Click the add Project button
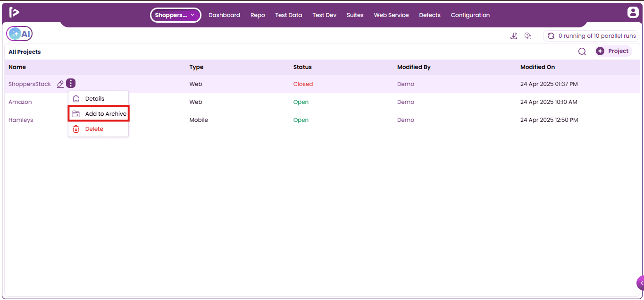644x300 pixels. 612,51
